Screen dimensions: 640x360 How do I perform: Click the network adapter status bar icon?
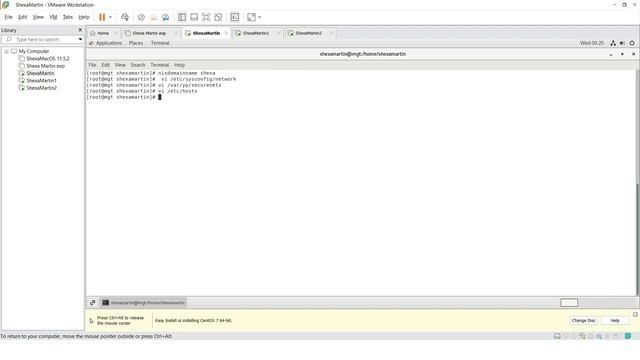click(582, 336)
